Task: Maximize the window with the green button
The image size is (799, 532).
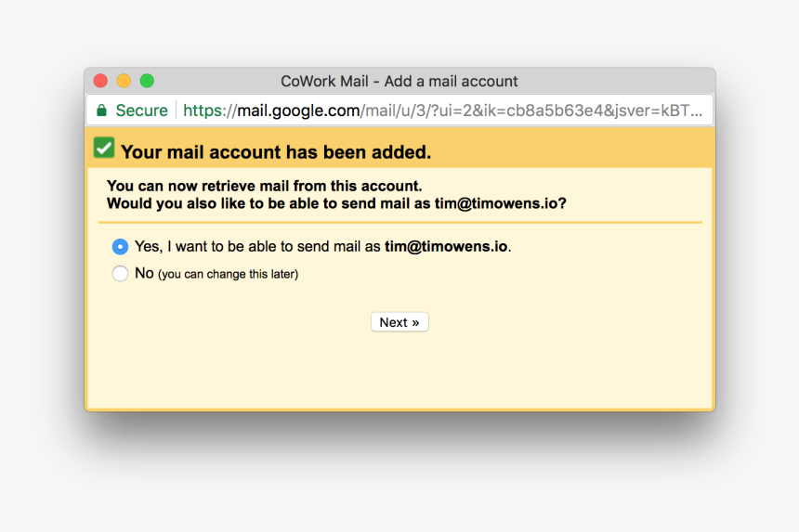Action: [147, 82]
